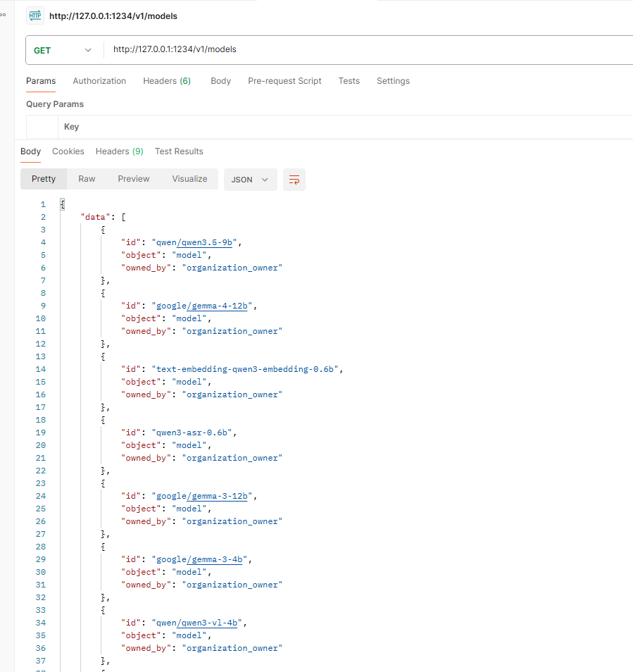Open the Settings tab
633x672 pixels.
click(393, 81)
